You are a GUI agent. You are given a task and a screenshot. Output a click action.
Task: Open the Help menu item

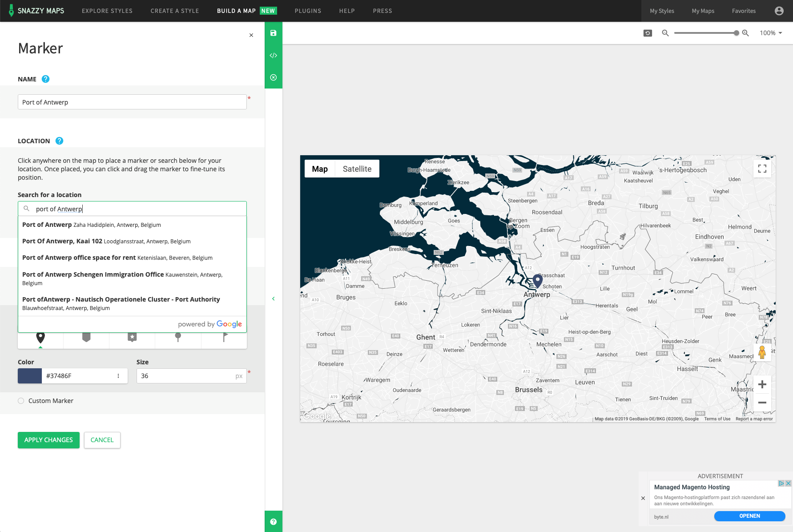click(x=347, y=11)
